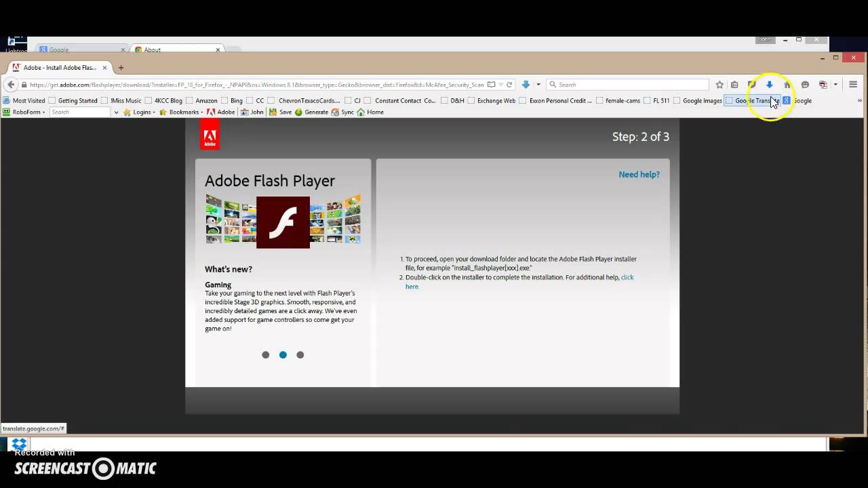
Task: Focus the RoboForm Search field
Action: coord(80,112)
